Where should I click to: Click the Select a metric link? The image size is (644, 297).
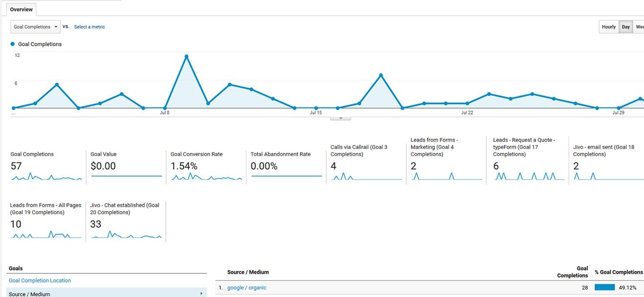(x=89, y=26)
